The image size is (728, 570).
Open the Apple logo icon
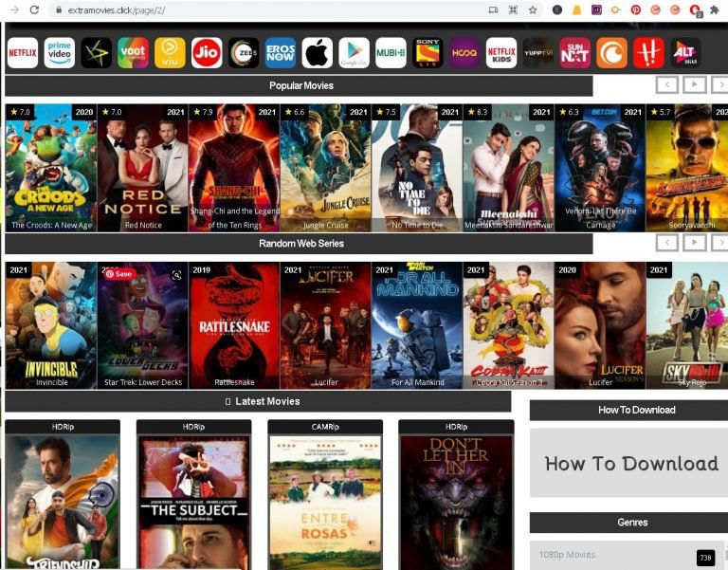pyautogui.click(x=318, y=53)
